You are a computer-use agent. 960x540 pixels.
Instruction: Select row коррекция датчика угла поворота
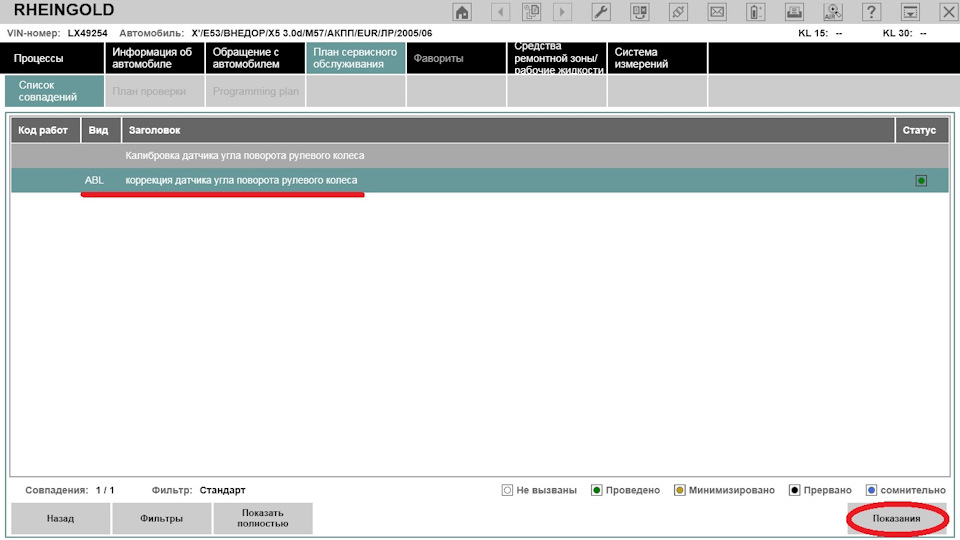[479, 180]
